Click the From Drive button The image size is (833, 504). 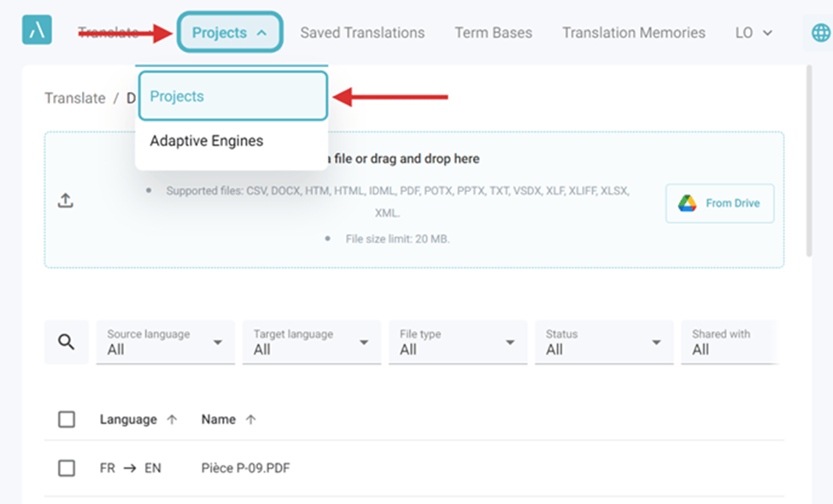(720, 202)
